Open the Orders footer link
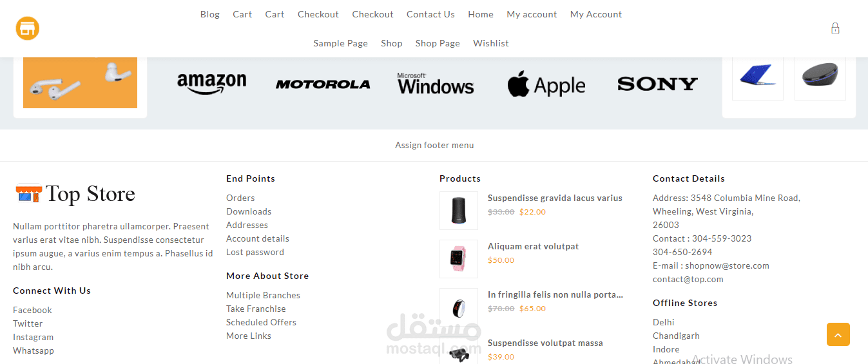The image size is (868, 364). 240,198
